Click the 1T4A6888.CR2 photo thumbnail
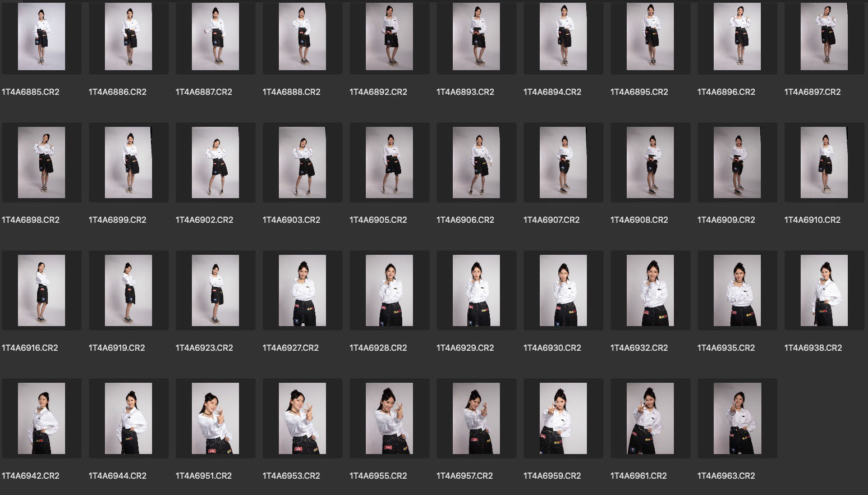This screenshot has height=495, width=868. point(302,37)
